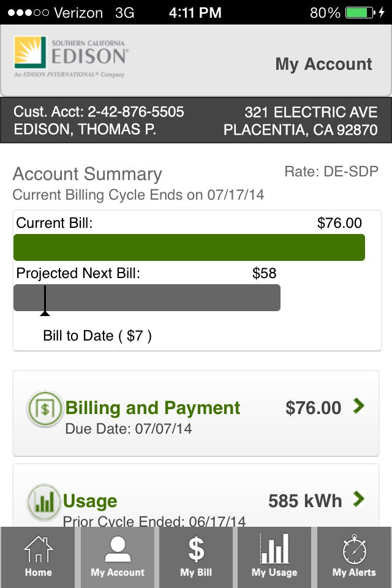Tap the Home house icon
The image size is (392, 588).
(39, 550)
